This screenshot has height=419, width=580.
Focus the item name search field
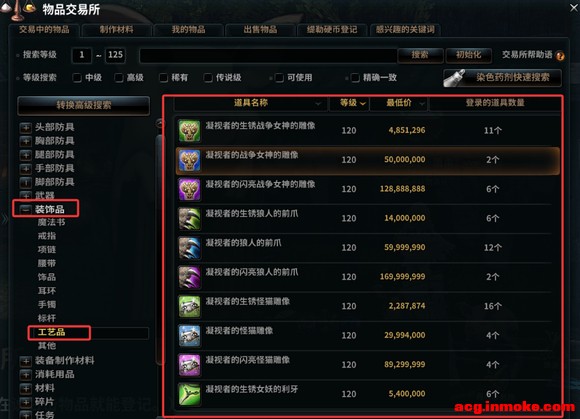[x=268, y=55]
